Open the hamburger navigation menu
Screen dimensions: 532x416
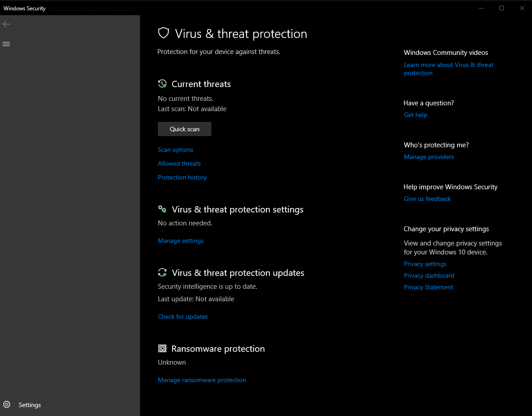pos(6,44)
